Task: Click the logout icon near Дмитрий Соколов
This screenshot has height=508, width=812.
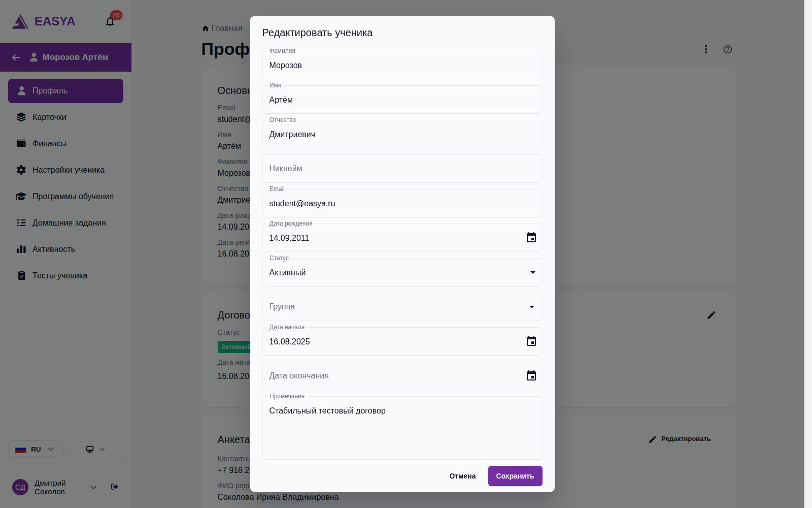Action: tap(115, 487)
